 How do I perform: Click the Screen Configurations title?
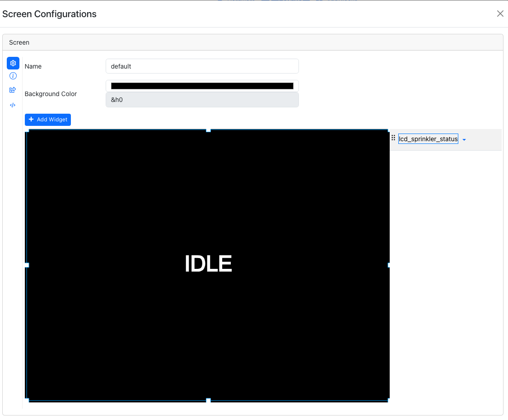pos(50,14)
